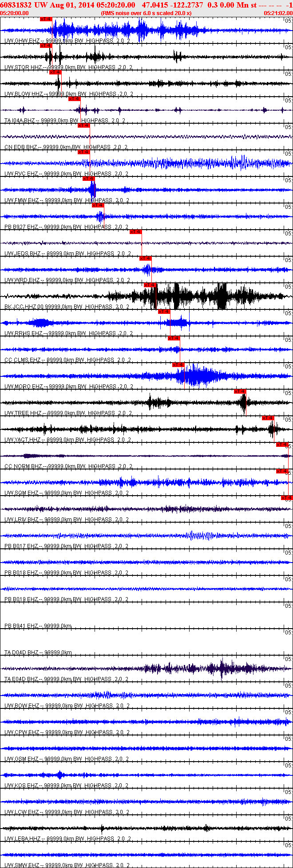Click the 'RMS noise over 6.0 s' note

(x=146, y=13)
